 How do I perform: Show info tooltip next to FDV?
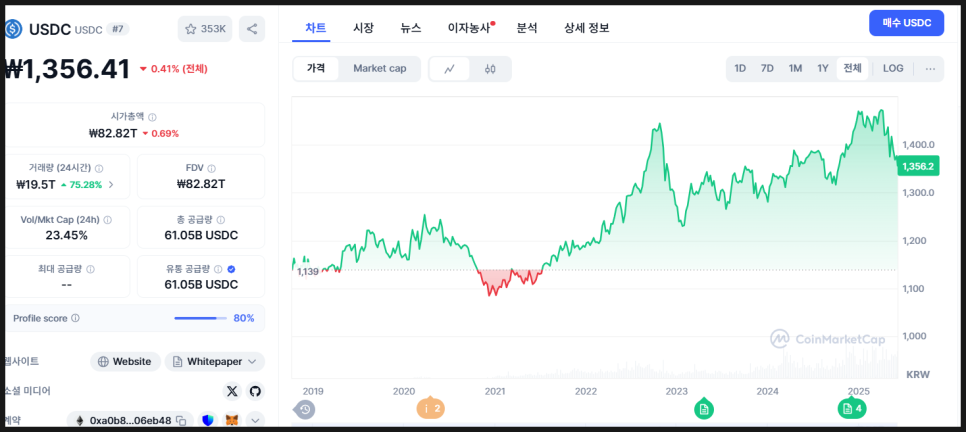coord(212,168)
